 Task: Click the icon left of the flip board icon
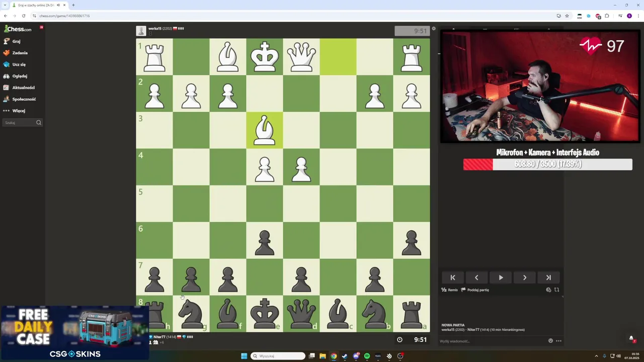(x=548, y=290)
